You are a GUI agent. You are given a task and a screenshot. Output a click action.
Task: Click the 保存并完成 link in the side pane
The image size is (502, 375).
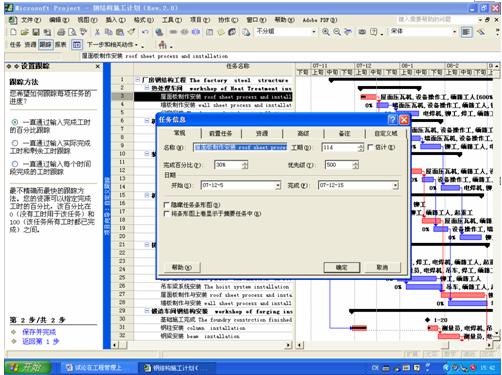coord(39,332)
